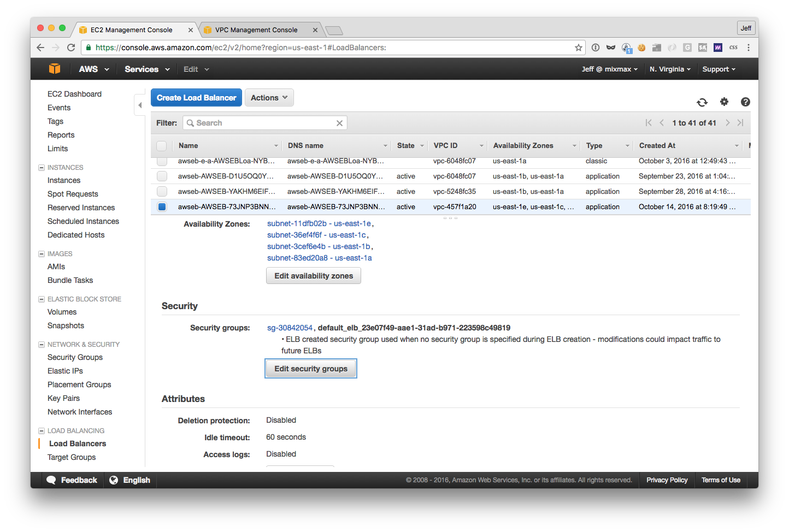Click the English globe icon
Image resolution: width=789 pixels, height=532 pixels.
[x=114, y=480]
